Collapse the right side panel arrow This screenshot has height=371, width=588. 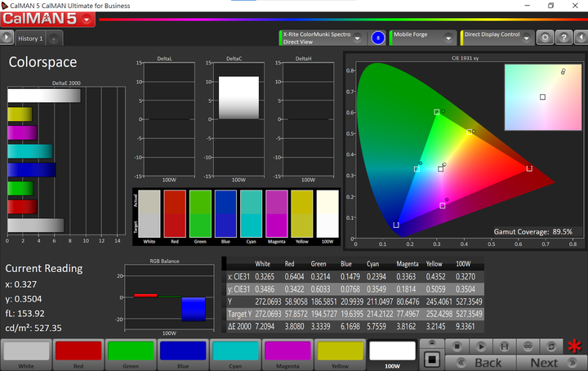pos(581,38)
